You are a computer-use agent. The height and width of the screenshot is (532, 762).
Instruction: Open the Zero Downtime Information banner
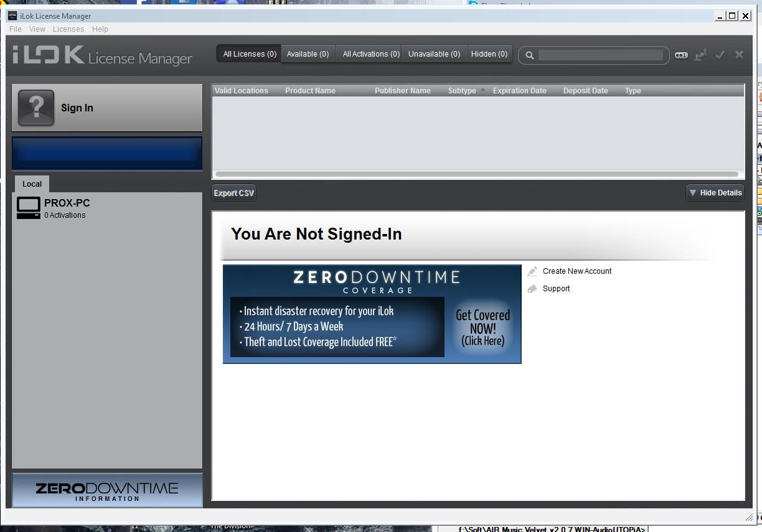click(x=107, y=490)
